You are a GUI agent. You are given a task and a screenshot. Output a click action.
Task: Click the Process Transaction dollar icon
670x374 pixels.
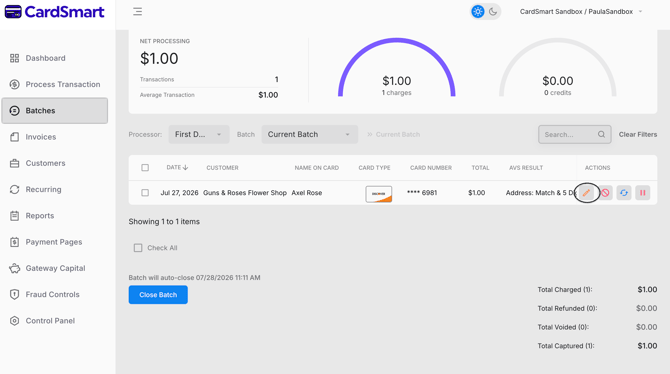(15, 84)
